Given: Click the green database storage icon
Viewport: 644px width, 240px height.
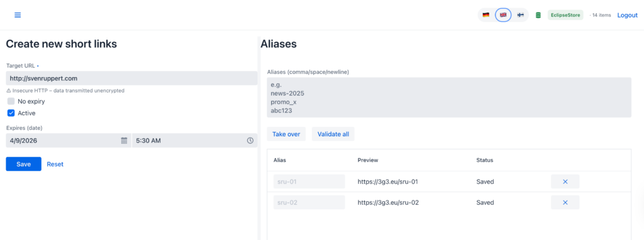Looking at the screenshot, I should point(538,15).
